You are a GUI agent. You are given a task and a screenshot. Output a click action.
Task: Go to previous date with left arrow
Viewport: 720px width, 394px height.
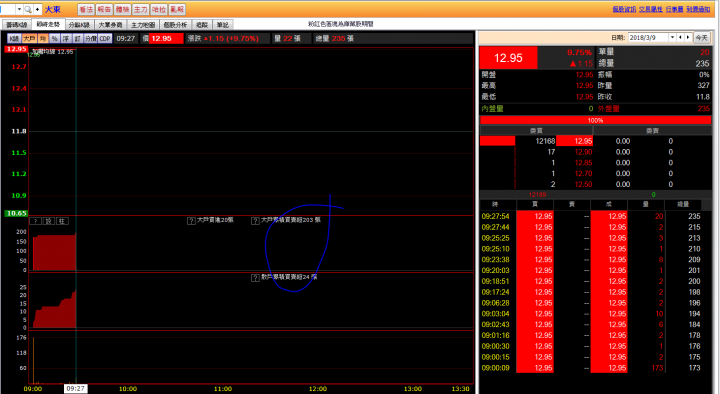click(x=681, y=38)
